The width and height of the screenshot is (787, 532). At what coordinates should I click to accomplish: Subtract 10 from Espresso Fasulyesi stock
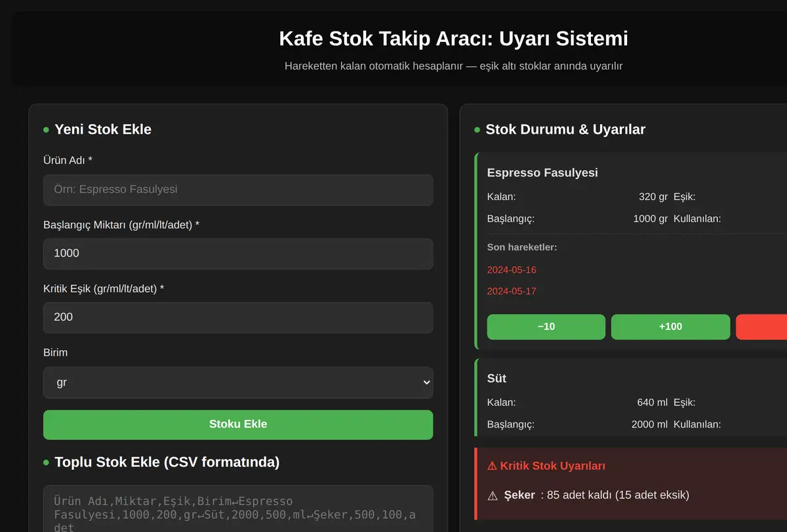pyautogui.click(x=546, y=327)
